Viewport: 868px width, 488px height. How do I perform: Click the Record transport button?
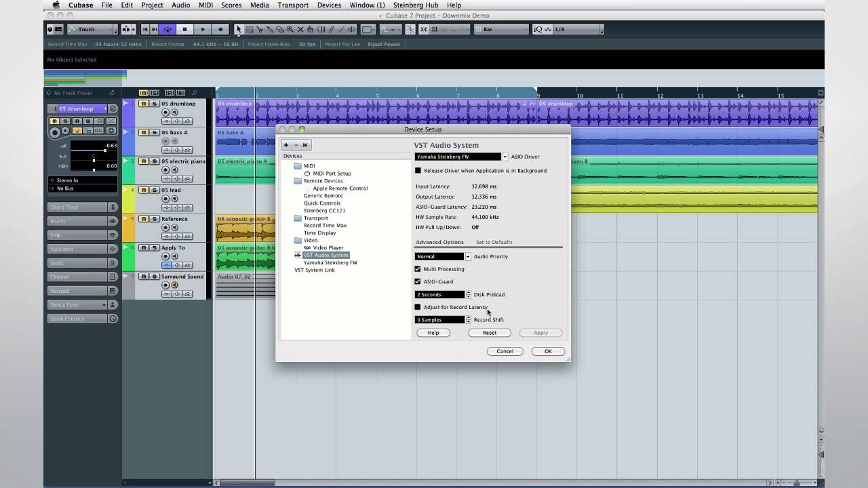[220, 29]
